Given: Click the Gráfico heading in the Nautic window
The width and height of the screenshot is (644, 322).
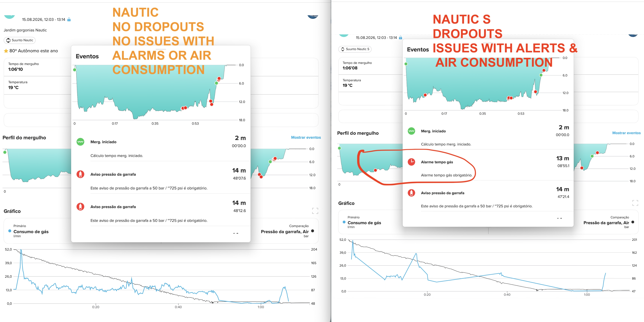Looking at the screenshot, I should tap(12, 211).
